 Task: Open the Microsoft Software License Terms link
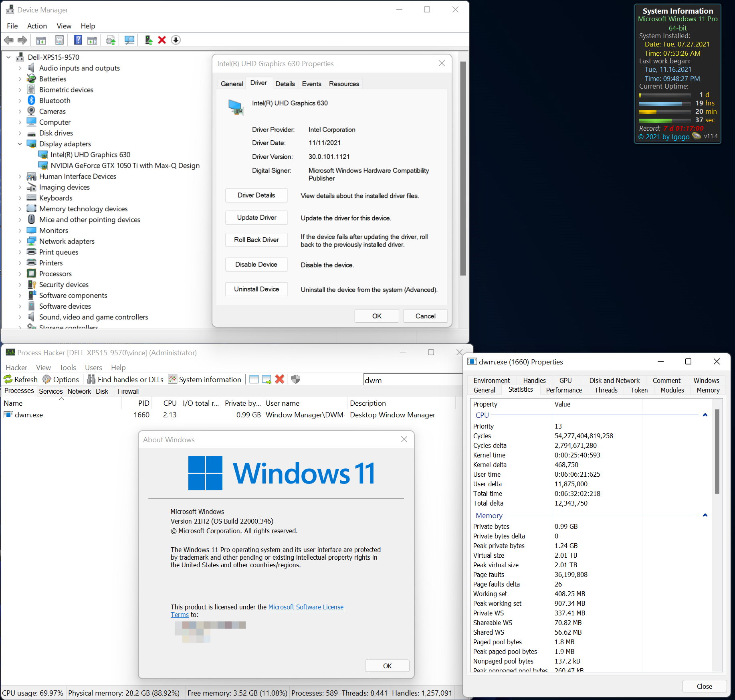306,607
